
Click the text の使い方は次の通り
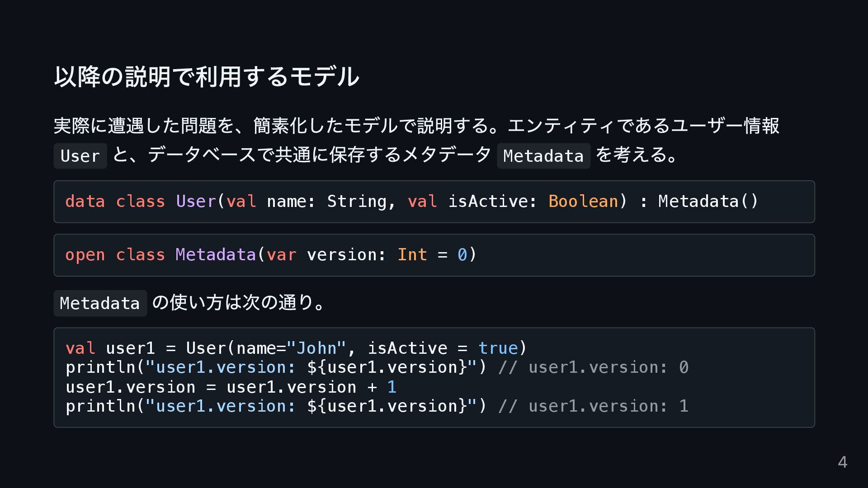click(238, 302)
